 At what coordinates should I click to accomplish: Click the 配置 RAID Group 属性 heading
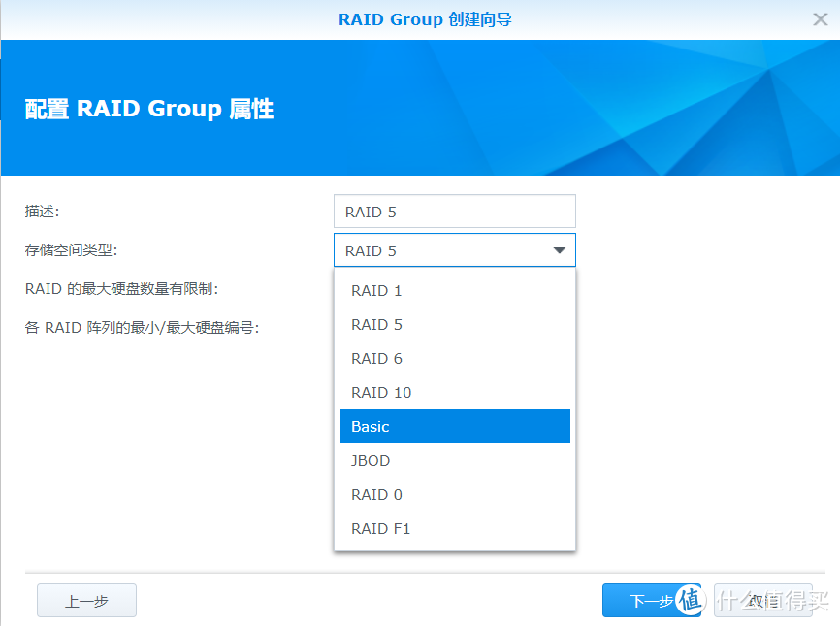click(149, 109)
